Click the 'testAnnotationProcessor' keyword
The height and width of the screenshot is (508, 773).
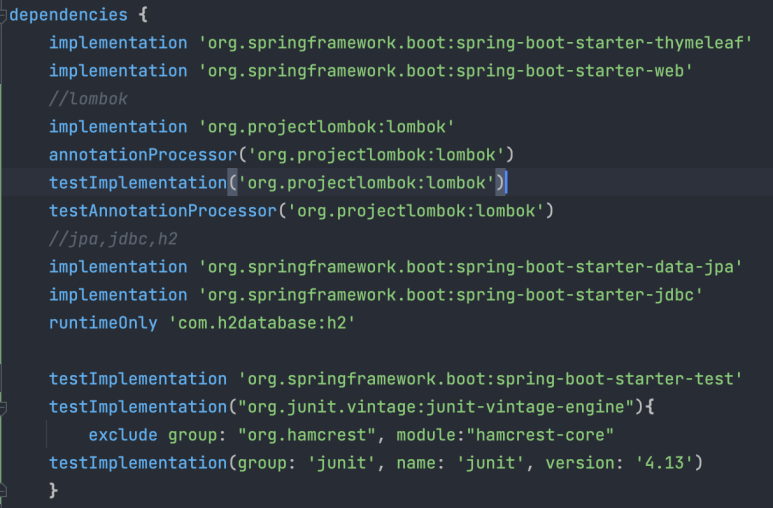163,211
